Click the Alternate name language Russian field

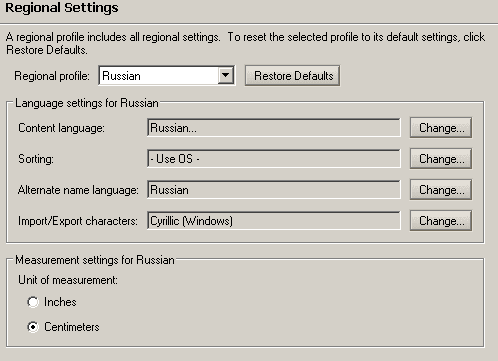pyautogui.click(x=274, y=190)
